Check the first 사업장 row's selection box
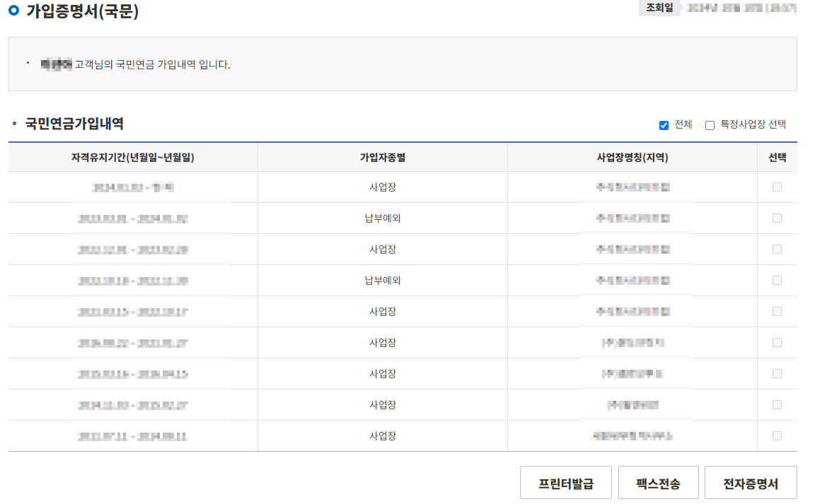The height and width of the screenshot is (504, 827). [x=778, y=187]
